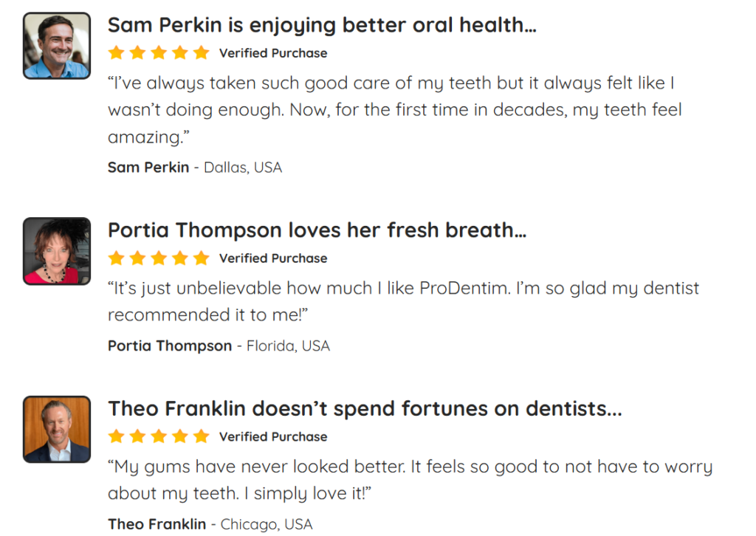Click the third star in Sam Perkin's rating

pyautogui.click(x=159, y=52)
